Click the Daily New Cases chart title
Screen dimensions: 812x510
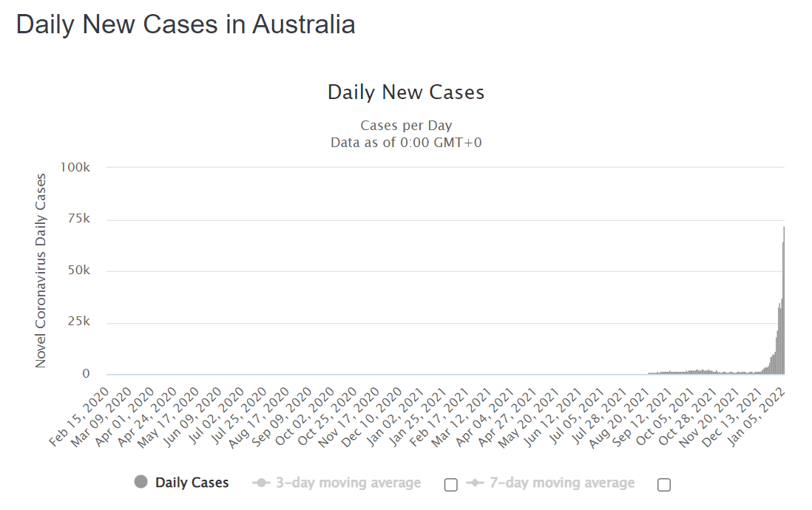[405, 92]
